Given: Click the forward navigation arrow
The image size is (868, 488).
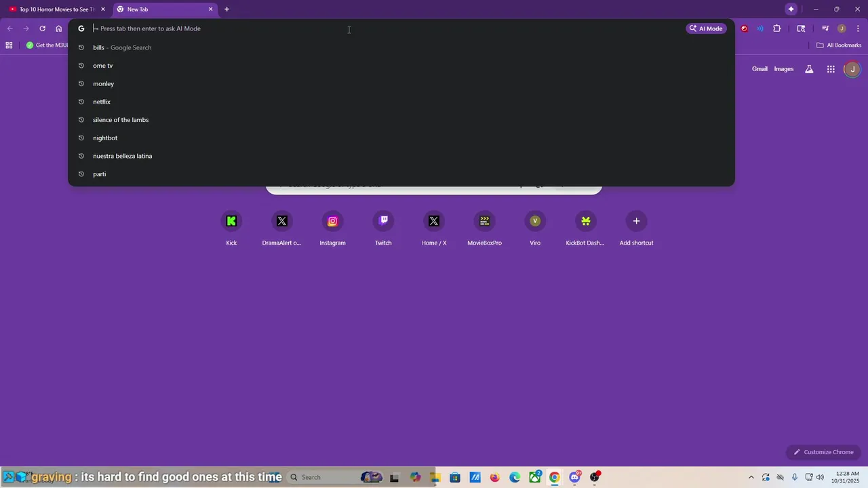Looking at the screenshot, I should pos(26,28).
